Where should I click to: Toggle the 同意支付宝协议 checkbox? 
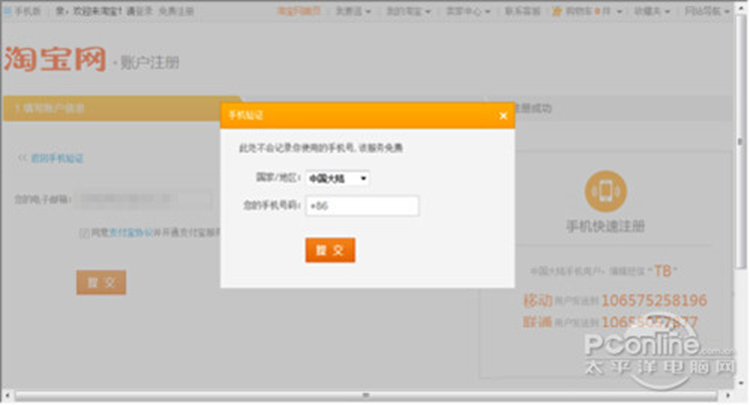tap(84, 233)
